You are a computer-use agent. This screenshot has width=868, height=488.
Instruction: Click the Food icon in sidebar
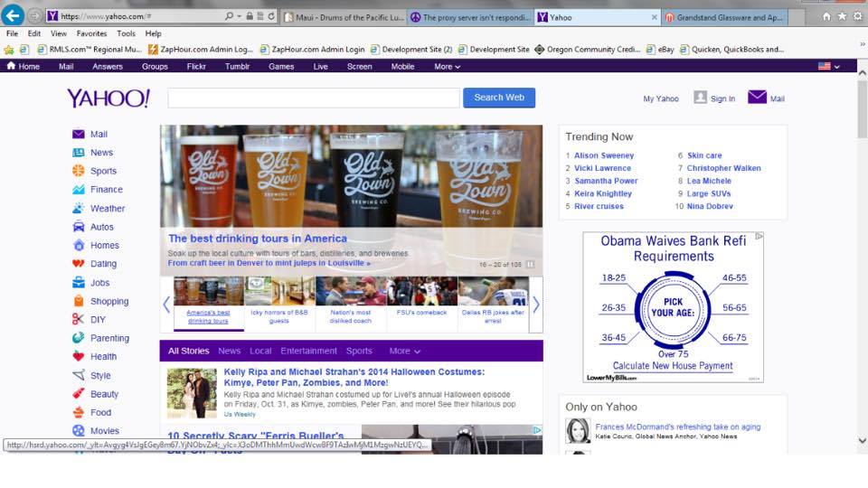pos(78,412)
